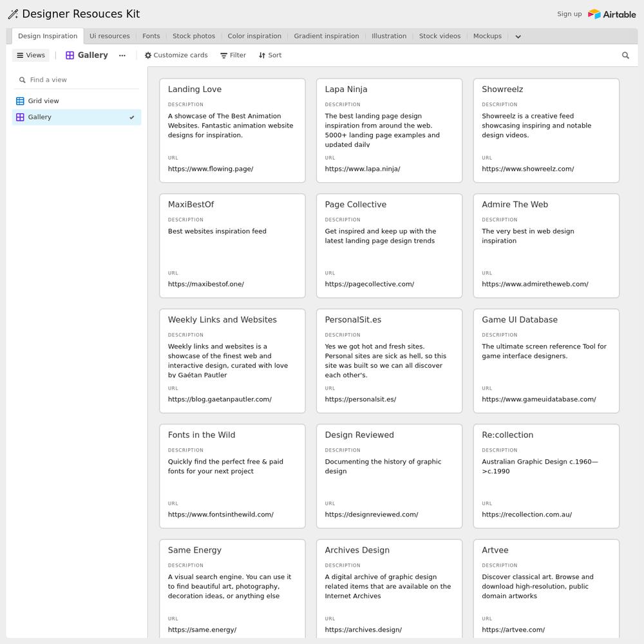This screenshot has width=644, height=644.
Task: Expand the more tables dropdown arrow
Action: coord(518,37)
